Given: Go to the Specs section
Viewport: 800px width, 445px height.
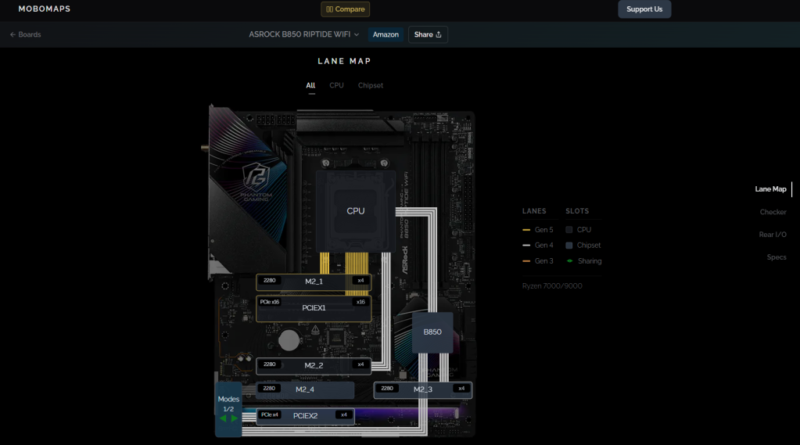Looking at the screenshot, I should [776, 258].
